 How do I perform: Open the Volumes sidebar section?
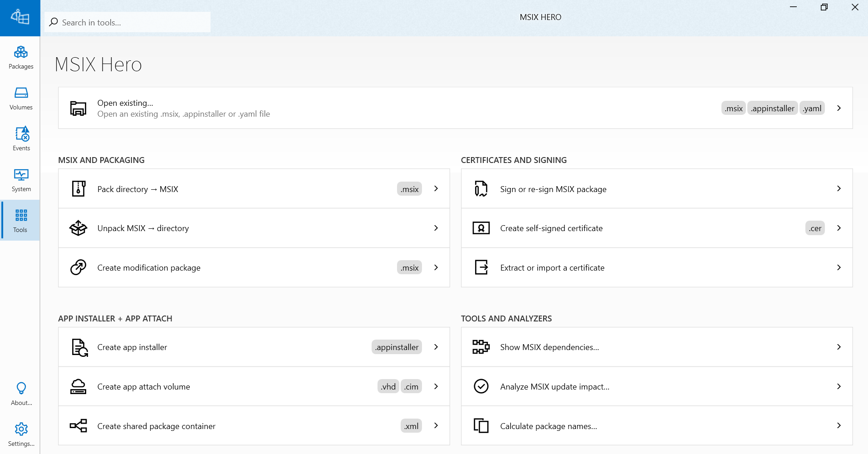[x=21, y=98]
